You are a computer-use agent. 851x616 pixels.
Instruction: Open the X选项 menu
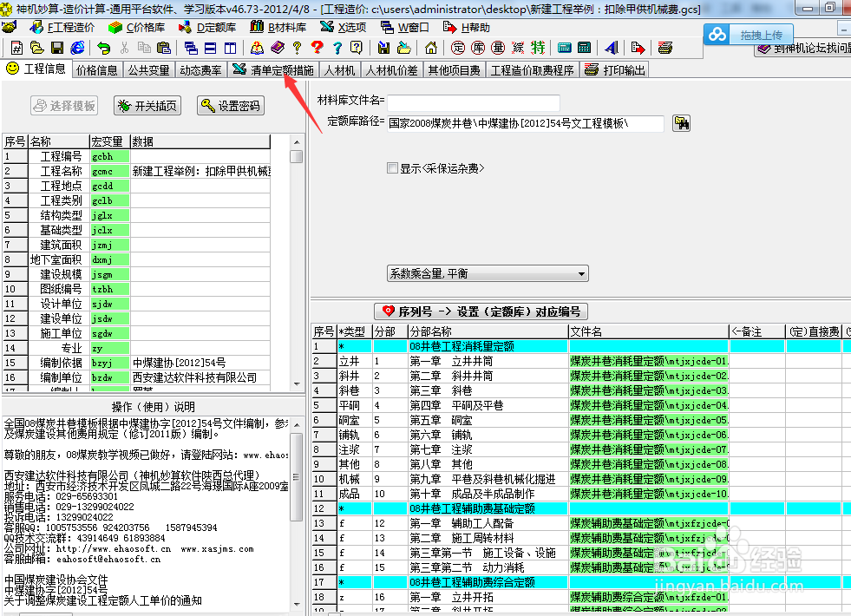[x=344, y=28]
